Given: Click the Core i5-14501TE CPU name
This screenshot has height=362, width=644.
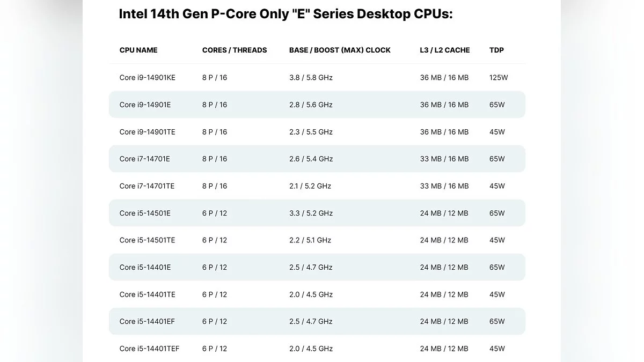Looking at the screenshot, I should (148, 240).
